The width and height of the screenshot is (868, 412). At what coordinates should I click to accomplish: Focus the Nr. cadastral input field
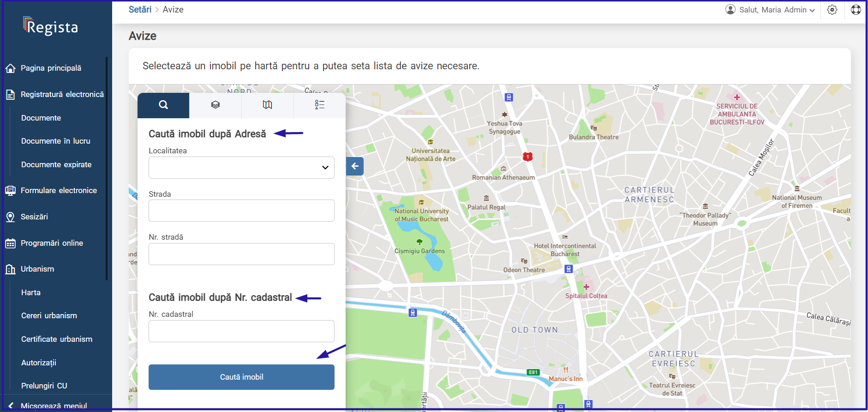pyautogui.click(x=241, y=331)
